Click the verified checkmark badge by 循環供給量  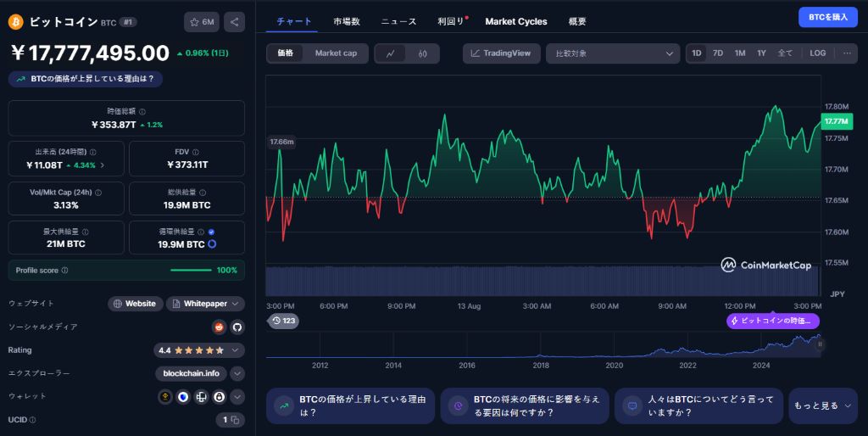(x=211, y=232)
